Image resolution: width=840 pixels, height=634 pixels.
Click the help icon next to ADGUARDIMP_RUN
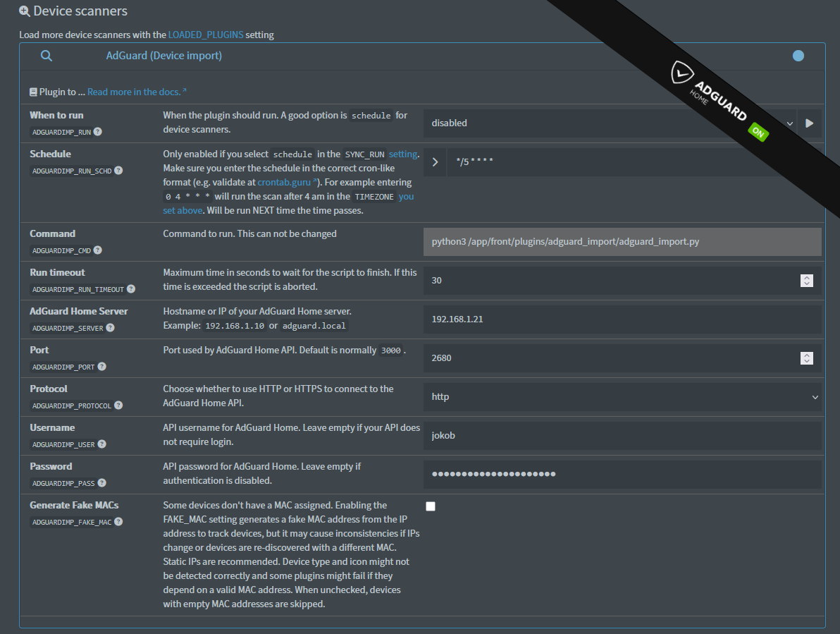[x=97, y=132]
